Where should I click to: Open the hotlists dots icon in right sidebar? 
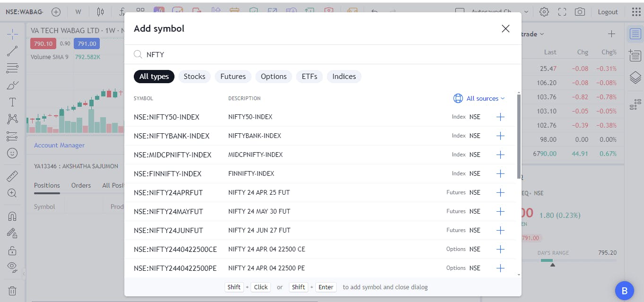coord(635,104)
